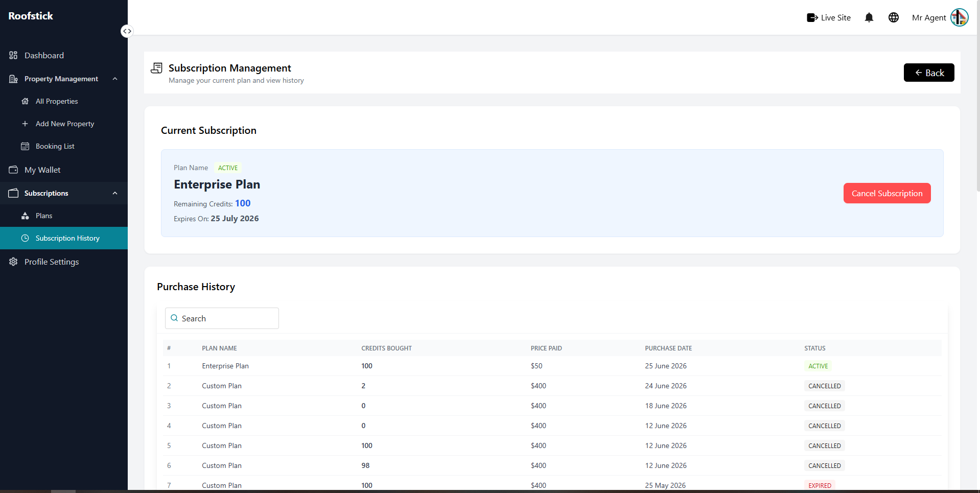Click the Profile Settings gear icon

13,262
